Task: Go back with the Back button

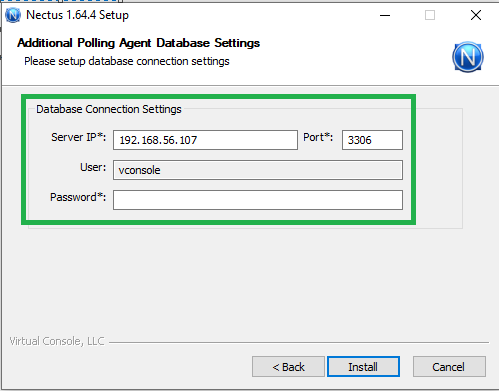Action: (288, 367)
